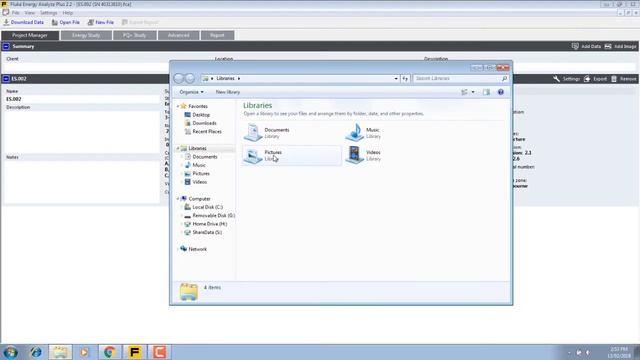Click the refresh button beside address bar

(x=405, y=78)
